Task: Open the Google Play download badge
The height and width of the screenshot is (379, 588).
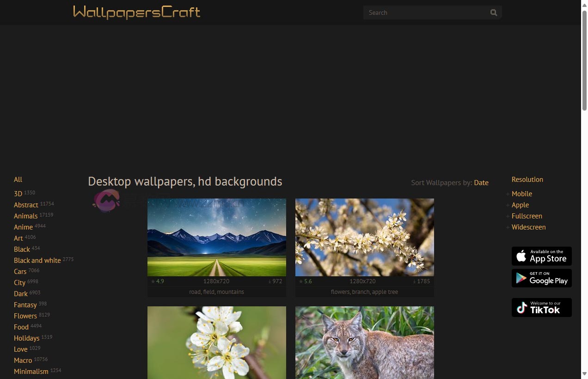Action: (x=541, y=278)
